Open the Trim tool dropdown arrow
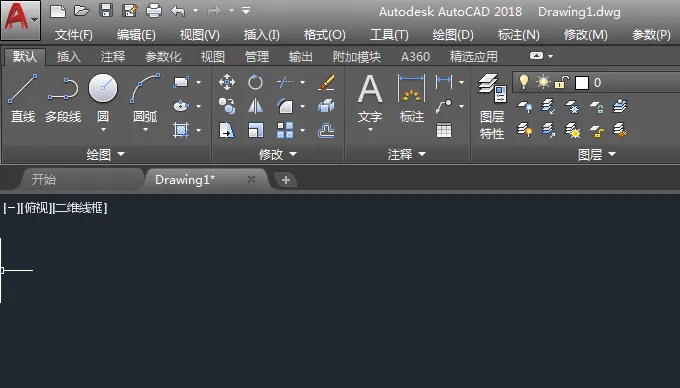This screenshot has height=388, width=680. pos(302,82)
